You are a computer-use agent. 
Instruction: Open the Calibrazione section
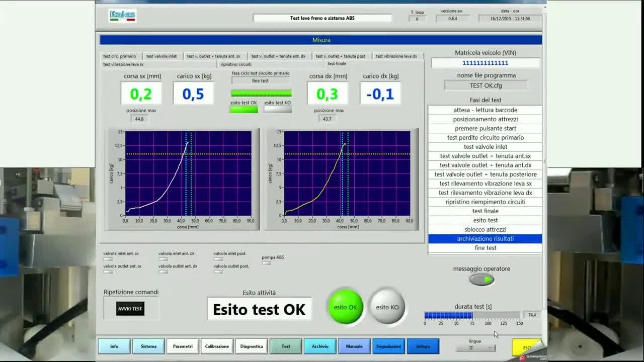[x=217, y=346]
